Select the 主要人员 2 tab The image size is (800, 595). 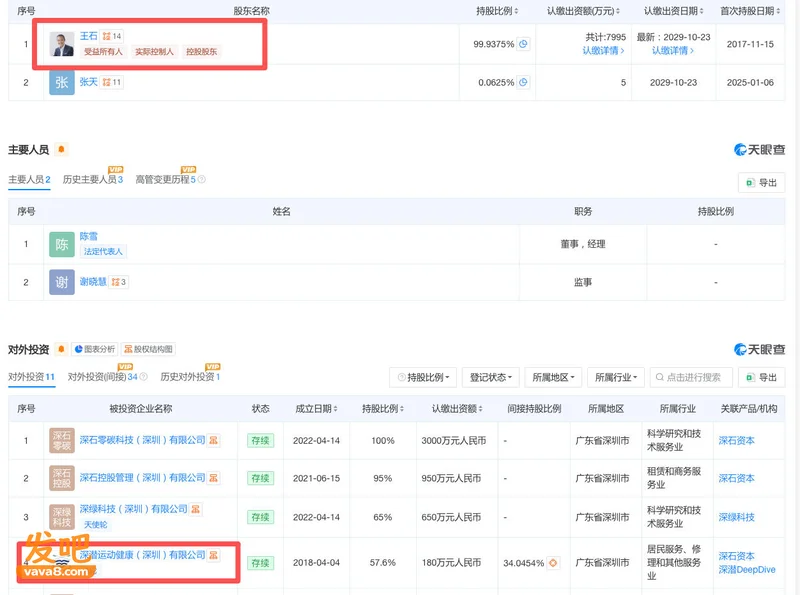(x=29, y=180)
